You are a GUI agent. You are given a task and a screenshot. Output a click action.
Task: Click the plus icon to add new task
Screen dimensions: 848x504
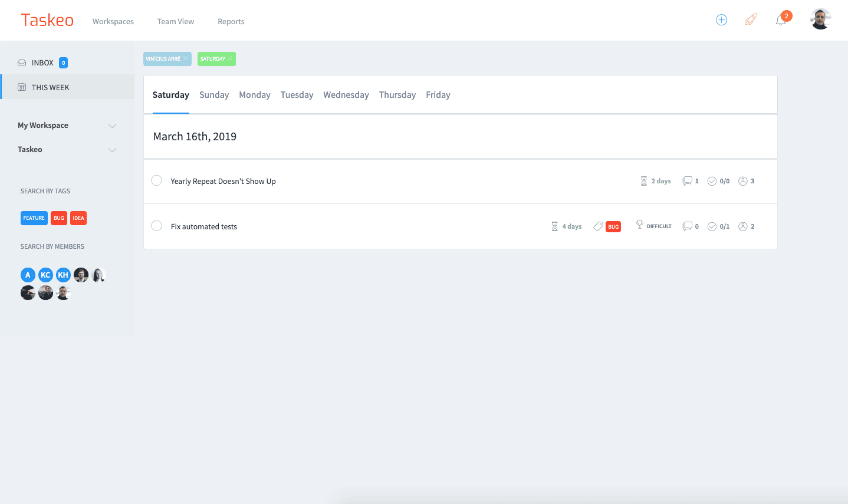[x=721, y=20]
